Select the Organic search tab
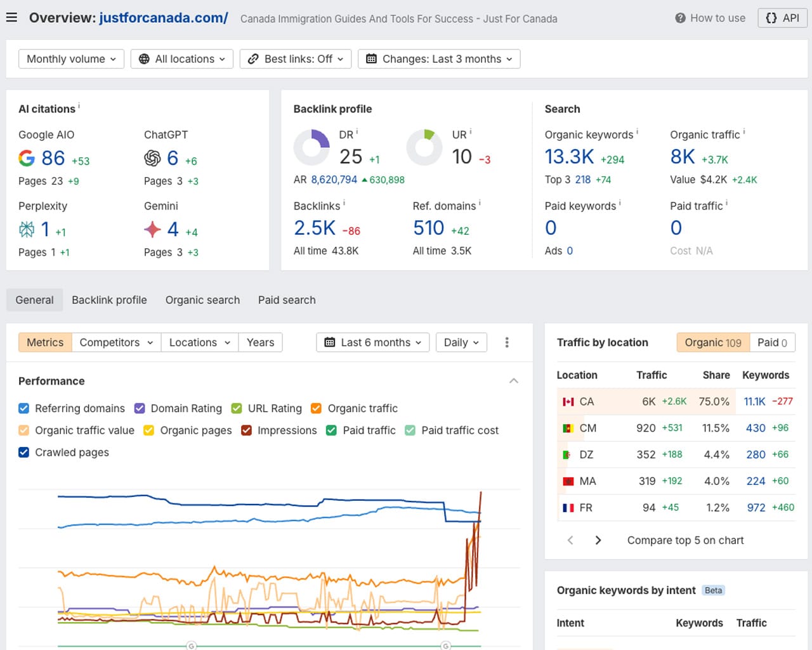The width and height of the screenshot is (812, 650). pos(202,300)
